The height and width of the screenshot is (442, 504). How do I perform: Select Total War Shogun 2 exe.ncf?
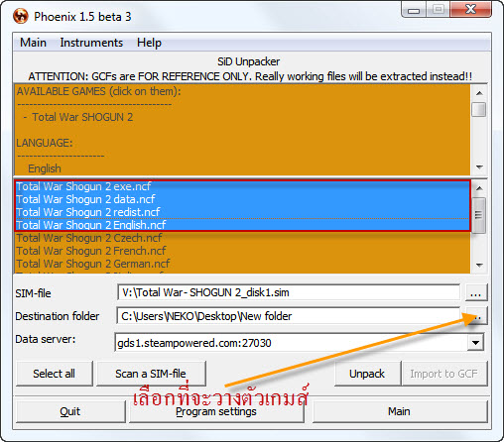(x=242, y=186)
